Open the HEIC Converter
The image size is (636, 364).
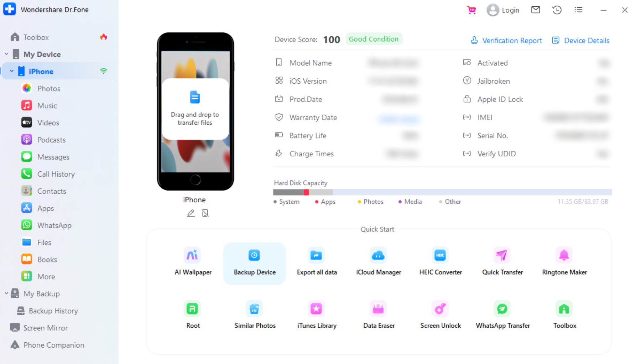point(440,262)
